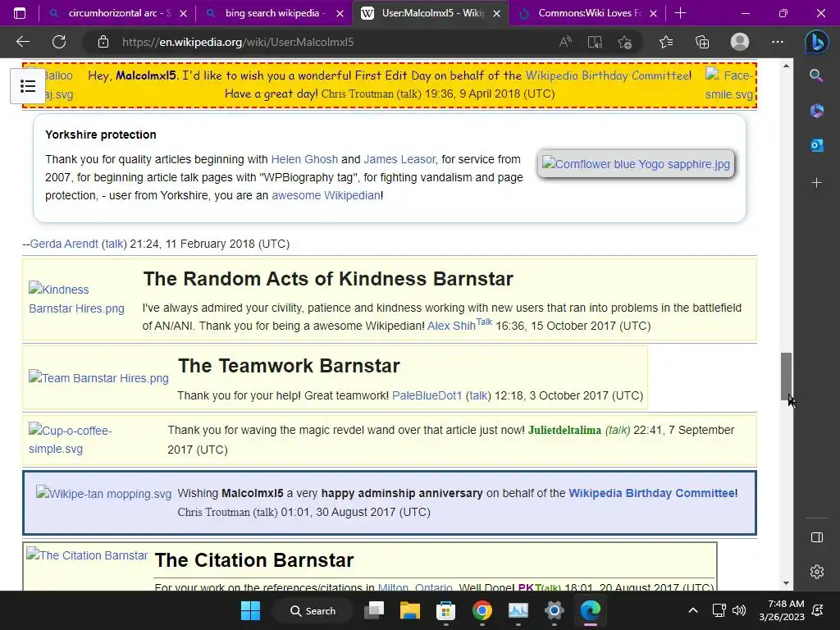Open yellow banner Wikipedia Birthday Committee link
This screenshot has height=630, width=840.
pyautogui.click(x=608, y=75)
